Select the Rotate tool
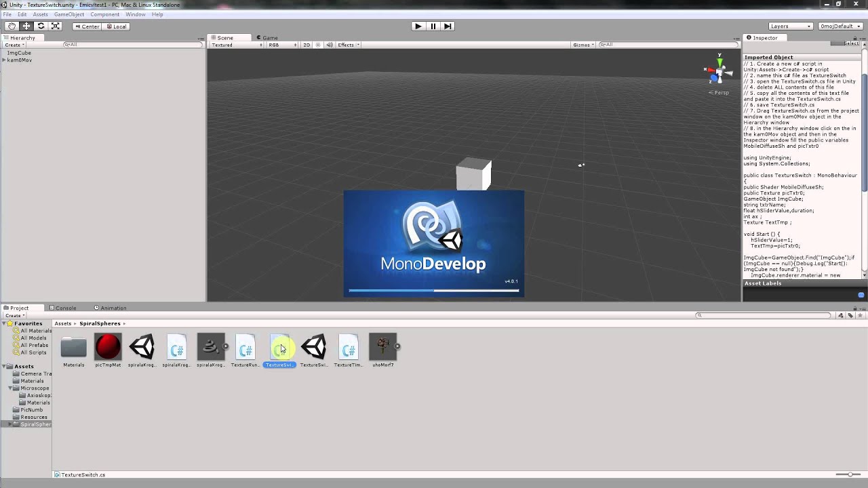 coord(41,26)
